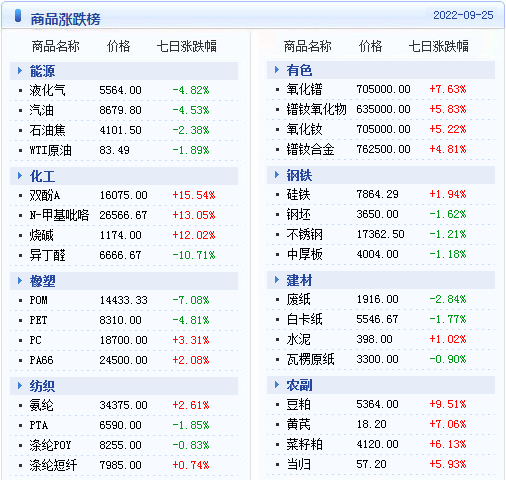Select commodity 石油焦
506x480 pixels.
pos(47,130)
